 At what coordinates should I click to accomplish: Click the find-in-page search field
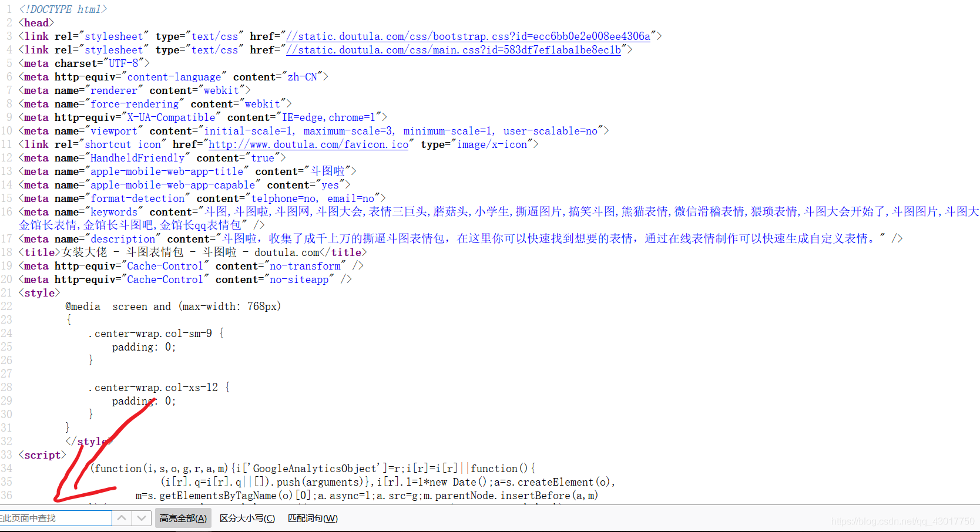(x=55, y=518)
